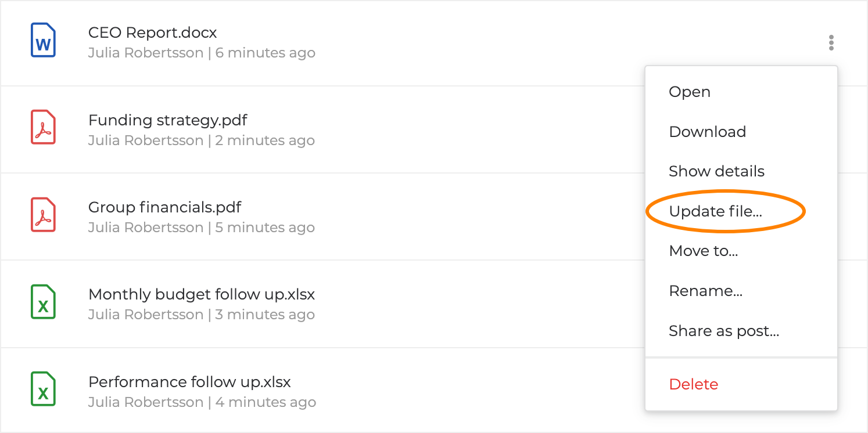The height and width of the screenshot is (433, 868).
Task: Click the red Delete menu entry
Action: pyautogui.click(x=693, y=384)
